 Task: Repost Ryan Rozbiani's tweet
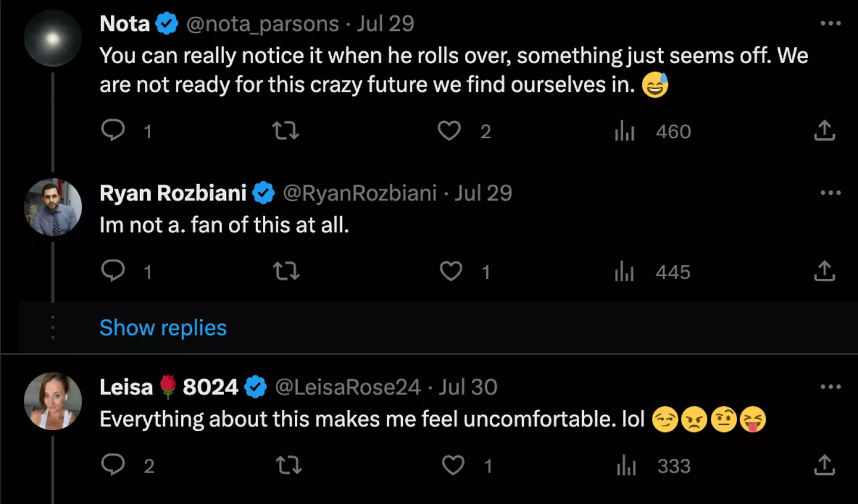click(x=286, y=272)
